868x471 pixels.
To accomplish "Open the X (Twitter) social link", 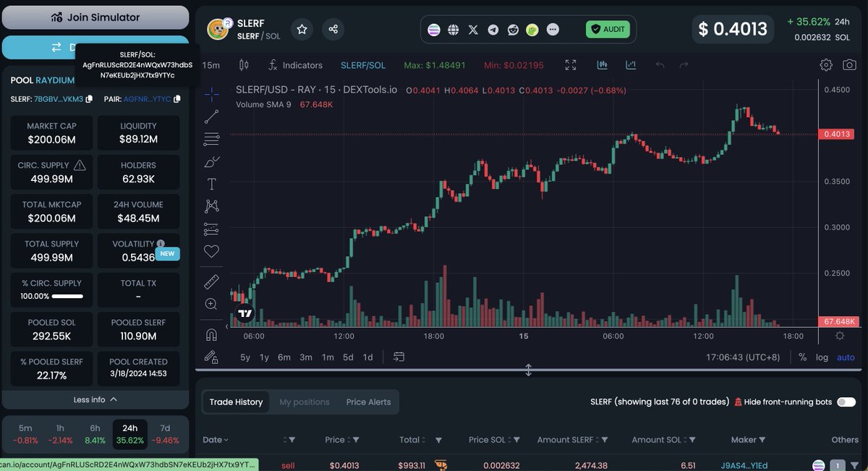I will pos(473,30).
